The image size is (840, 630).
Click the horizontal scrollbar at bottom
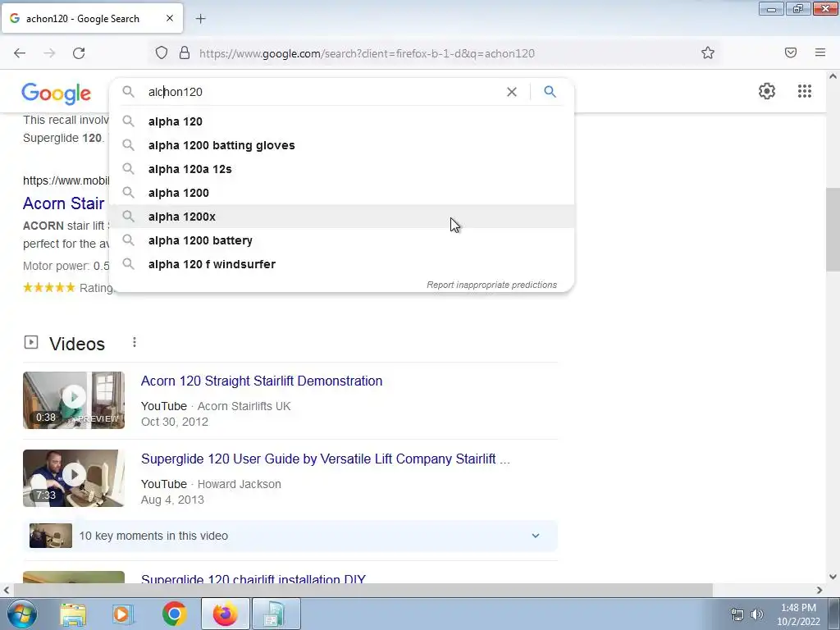(363, 590)
